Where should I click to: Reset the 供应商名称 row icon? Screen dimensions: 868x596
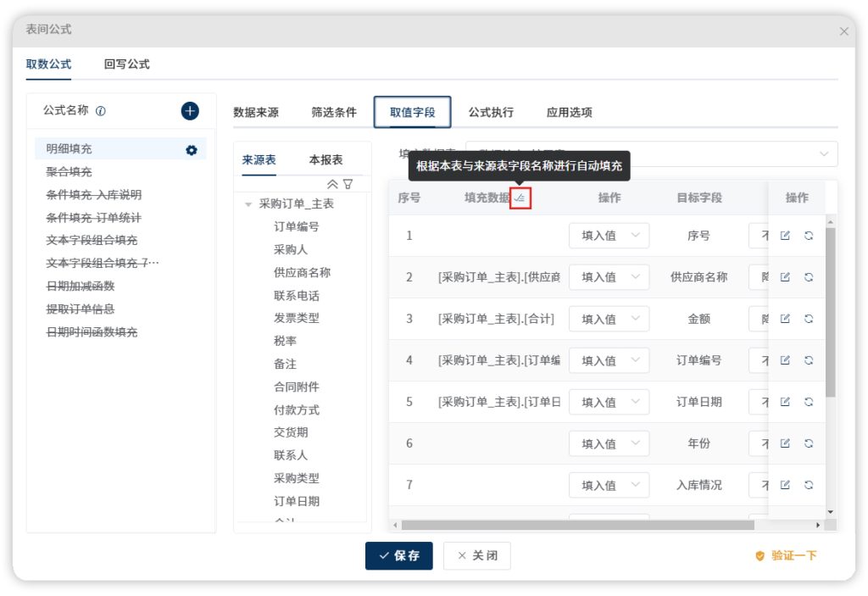point(809,277)
